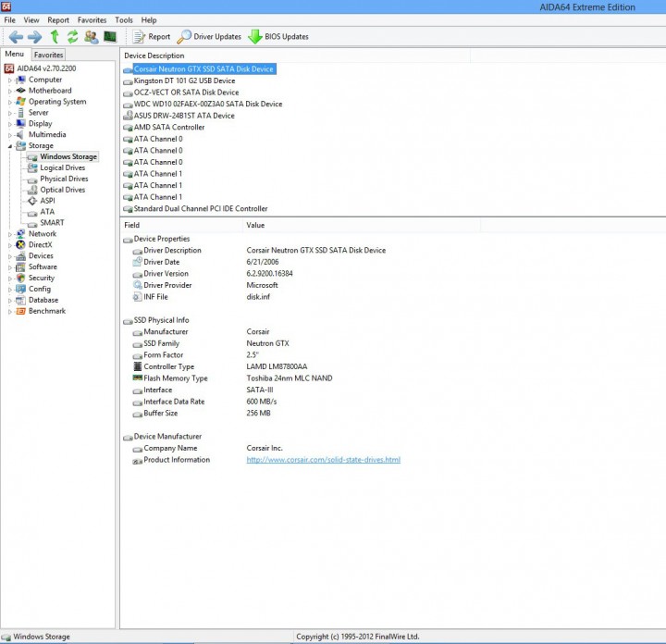Image resolution: width=666 pixels, height=644 pixels.
Task: Click the Config icon in tree
Action: click(20, 289)
